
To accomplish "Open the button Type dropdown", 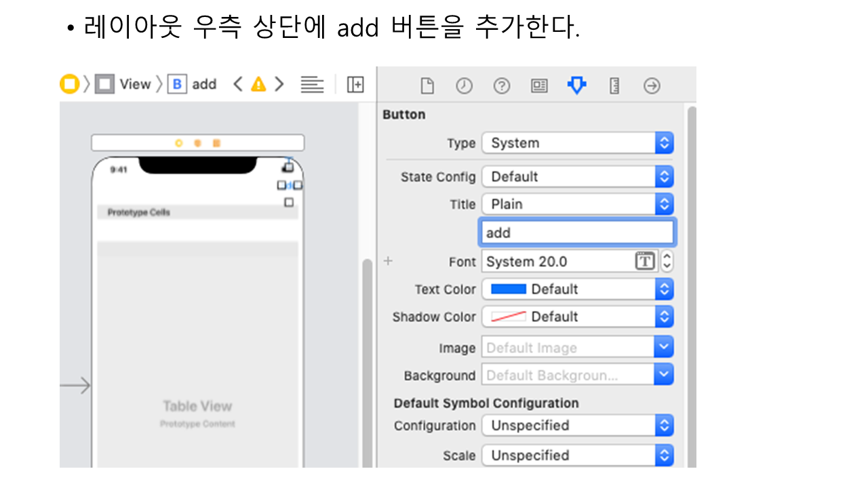I will 577,143.
